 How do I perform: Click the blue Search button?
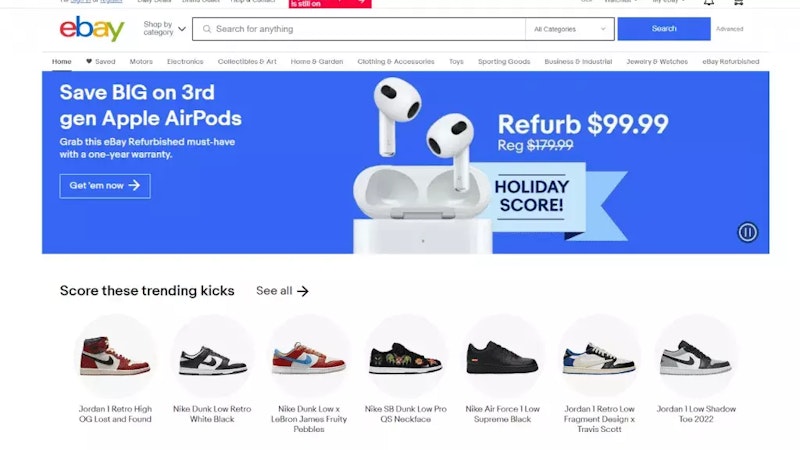[x=664, y=29]
